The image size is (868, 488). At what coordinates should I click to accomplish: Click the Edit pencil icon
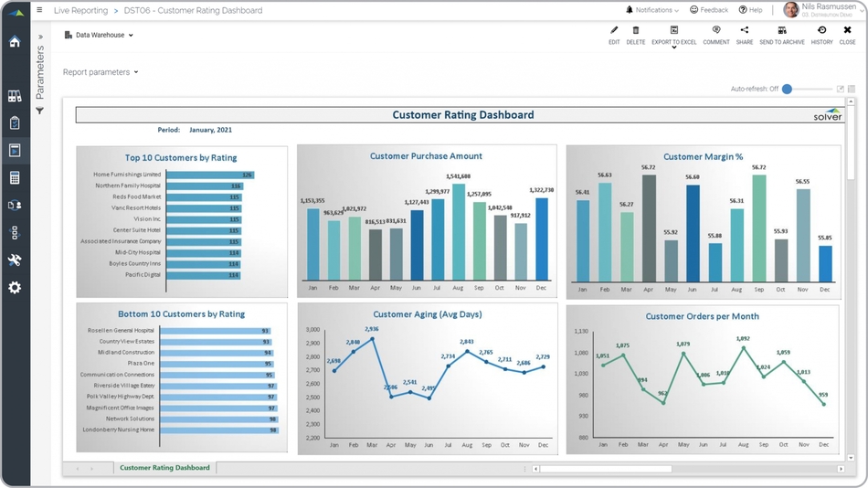614,31
